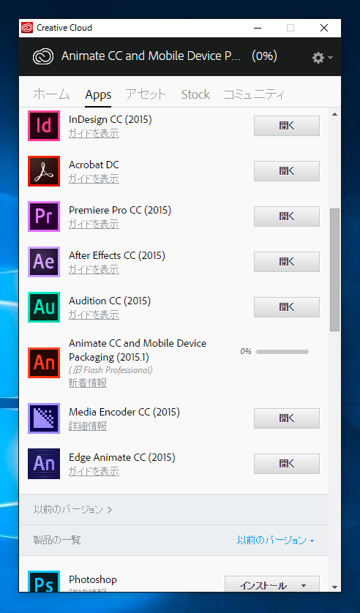This screenshot has height=613, width=360.
Task: Click the scrollbar down arrow
Action: pos(335,587)
